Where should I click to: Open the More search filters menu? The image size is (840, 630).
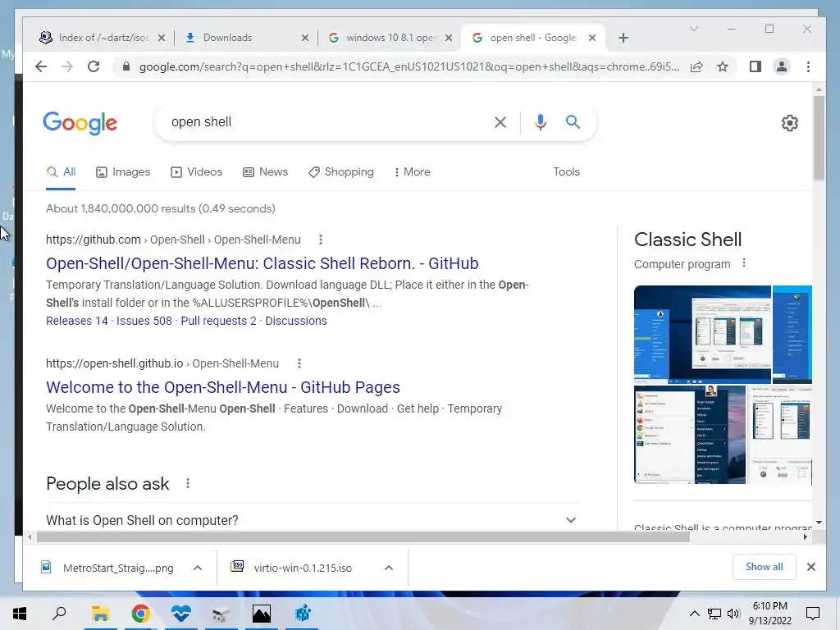[x=412, y=172]
